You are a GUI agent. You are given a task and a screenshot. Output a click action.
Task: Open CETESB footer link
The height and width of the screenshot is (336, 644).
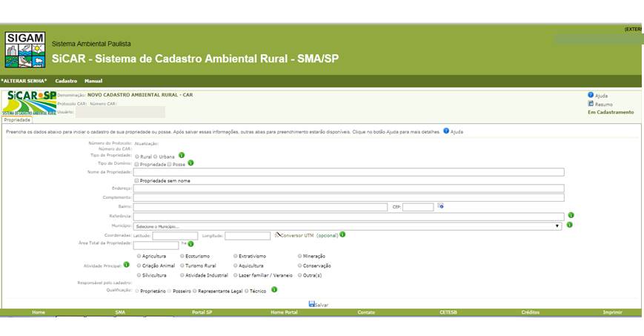[448, 312]
